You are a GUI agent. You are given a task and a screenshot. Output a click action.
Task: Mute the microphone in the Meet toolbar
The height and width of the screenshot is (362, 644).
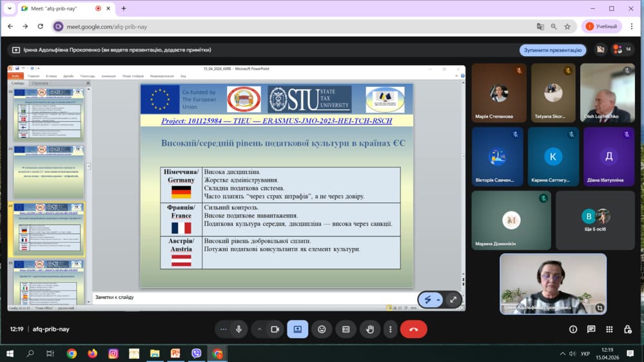[239, 329]
